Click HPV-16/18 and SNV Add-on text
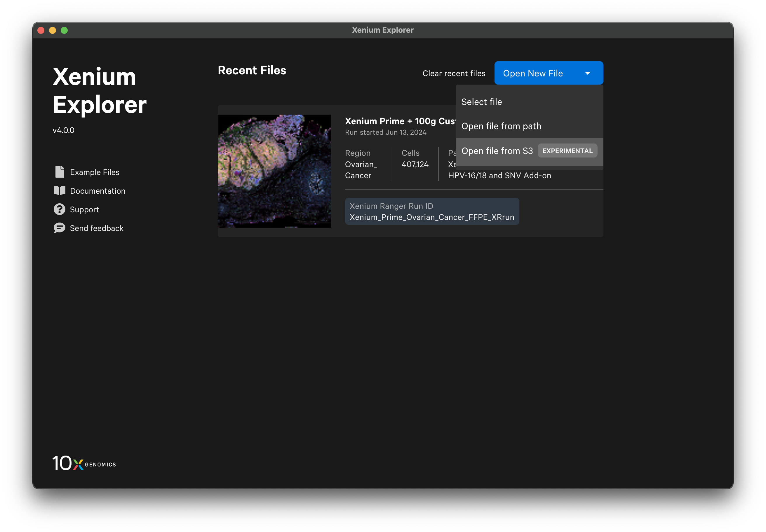This screenshot has height=532, width=766. pyautogui.click(x=499, y=176)
